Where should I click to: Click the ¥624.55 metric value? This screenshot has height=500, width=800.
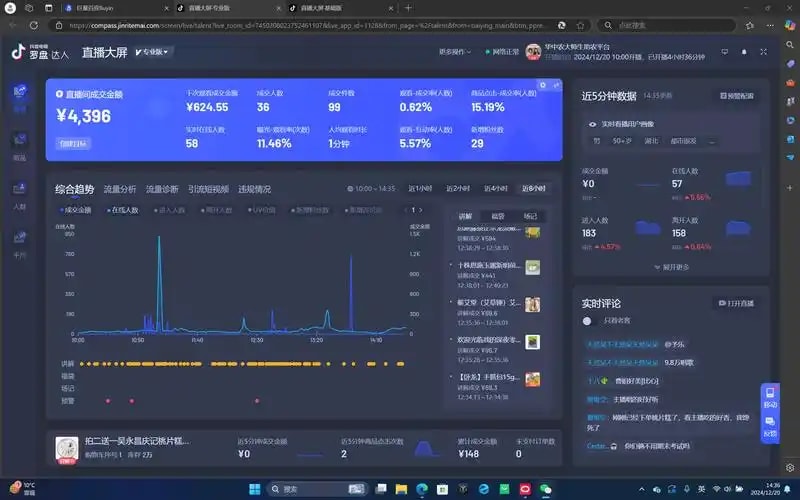[207, 107]
